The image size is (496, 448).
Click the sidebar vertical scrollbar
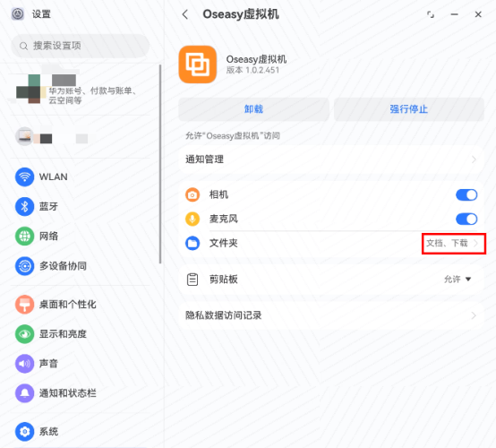[x=160, y=164]
